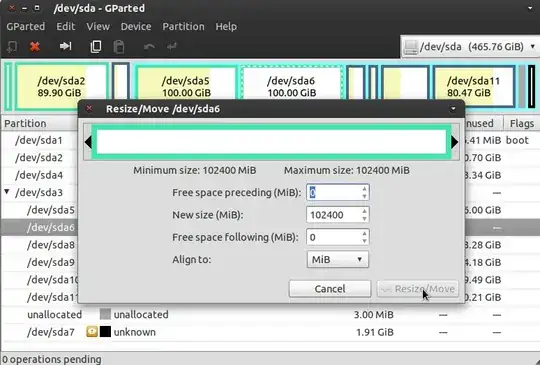
Task: Select /dev/sda11 block in the disk map
Action: (474, 86)
